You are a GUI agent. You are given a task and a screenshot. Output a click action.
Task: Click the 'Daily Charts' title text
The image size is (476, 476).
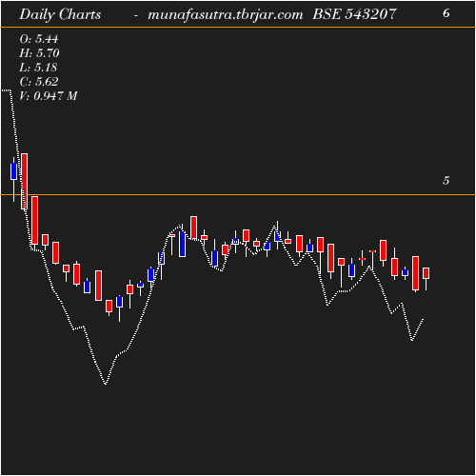tap(60, 14)
